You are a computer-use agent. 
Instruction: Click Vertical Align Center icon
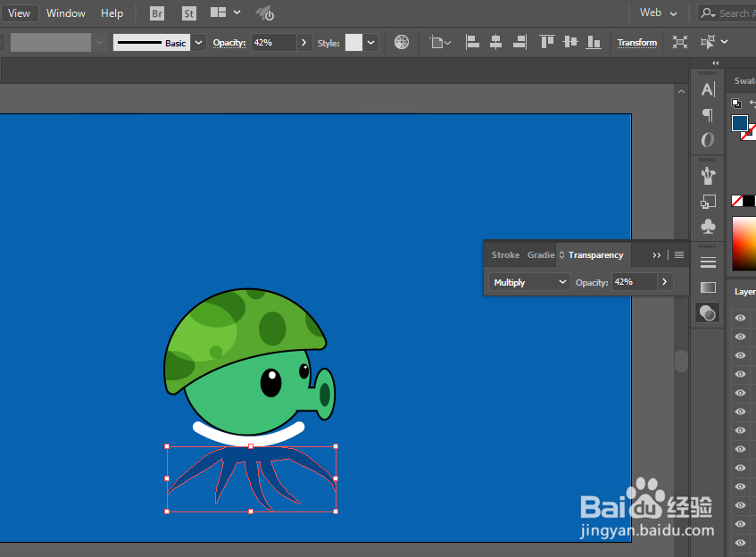coord(570,43)
